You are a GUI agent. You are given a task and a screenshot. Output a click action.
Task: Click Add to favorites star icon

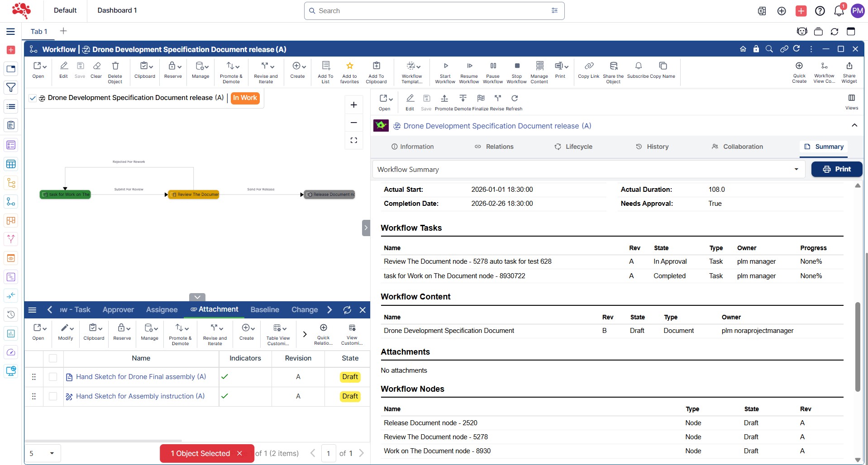click(x=349, y=66)
